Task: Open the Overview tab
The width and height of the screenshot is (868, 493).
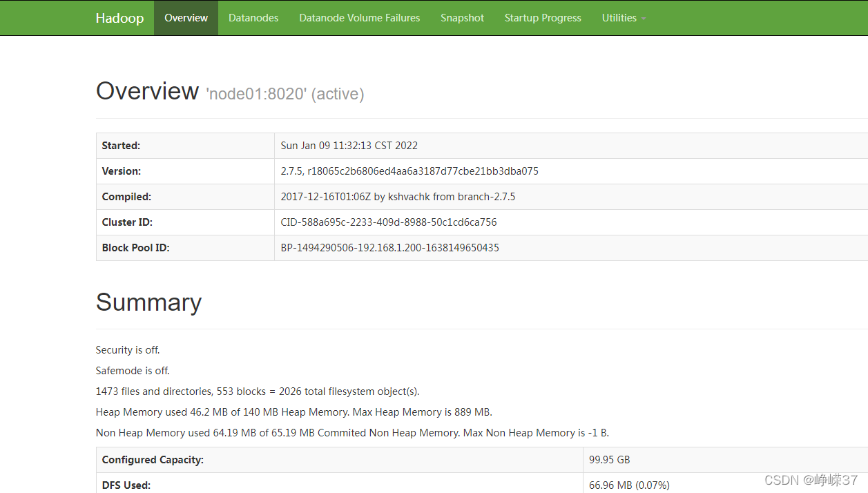Action: coord(186,18)
